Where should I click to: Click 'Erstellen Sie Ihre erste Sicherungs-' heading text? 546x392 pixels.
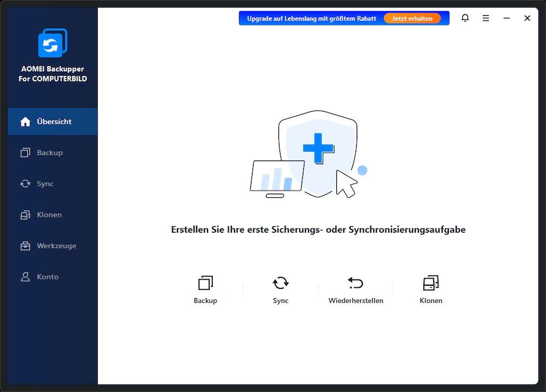pyautogui.click(x=318, y=229)
